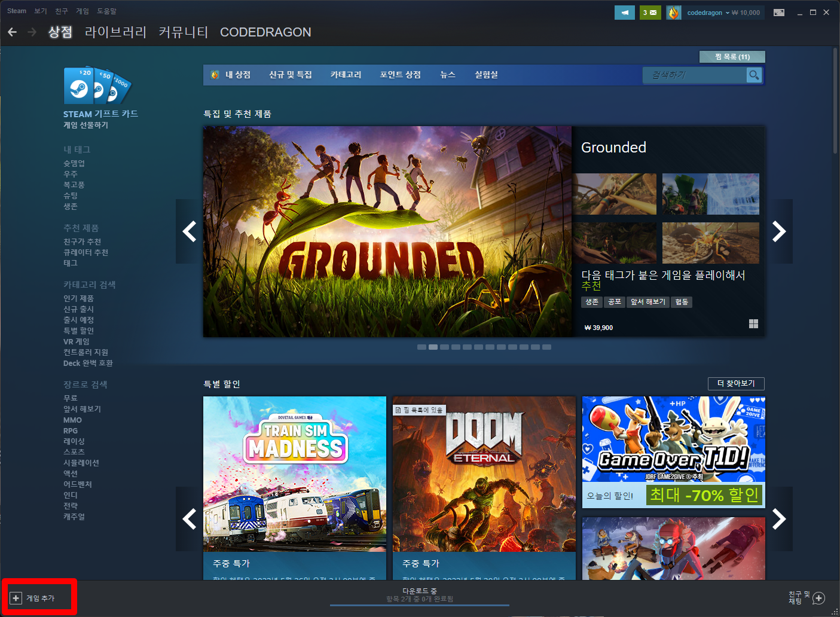This screenshot has height=617, width=840.
Task: Open 인기 제품 category link
Action: click(x=78, y=298)
